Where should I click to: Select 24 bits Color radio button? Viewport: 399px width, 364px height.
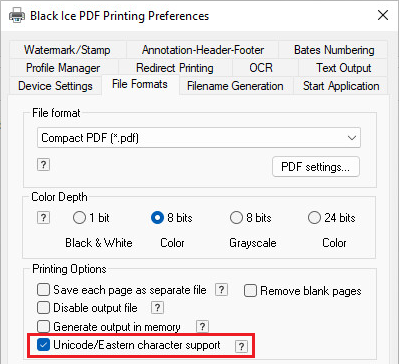coord(314,218)
